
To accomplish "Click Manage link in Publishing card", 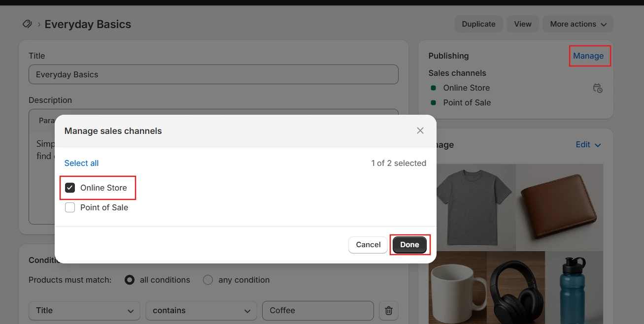I will pos(588,56).
